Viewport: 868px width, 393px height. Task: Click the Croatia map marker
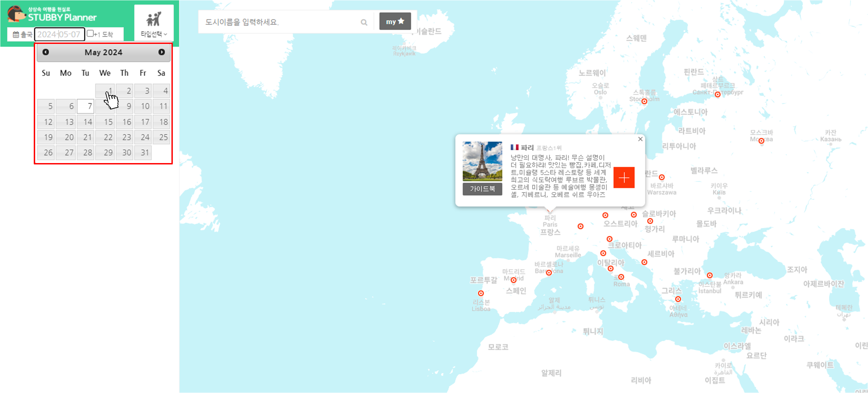coord(609,239)
